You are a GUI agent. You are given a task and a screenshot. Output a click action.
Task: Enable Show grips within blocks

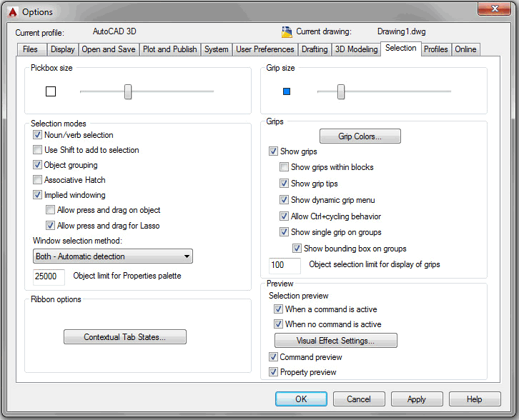285,167
